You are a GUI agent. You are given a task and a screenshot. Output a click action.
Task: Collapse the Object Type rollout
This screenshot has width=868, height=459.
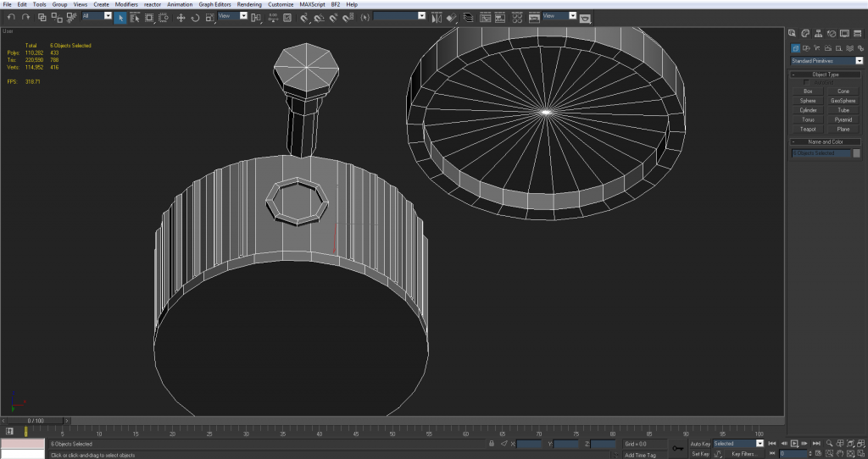(x=825, y=75)
